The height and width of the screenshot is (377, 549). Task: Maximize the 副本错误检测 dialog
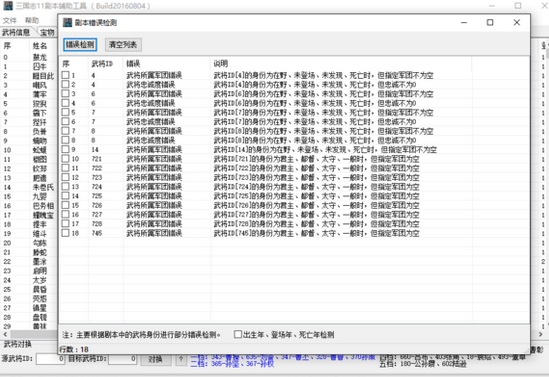(x=490, y=22)
